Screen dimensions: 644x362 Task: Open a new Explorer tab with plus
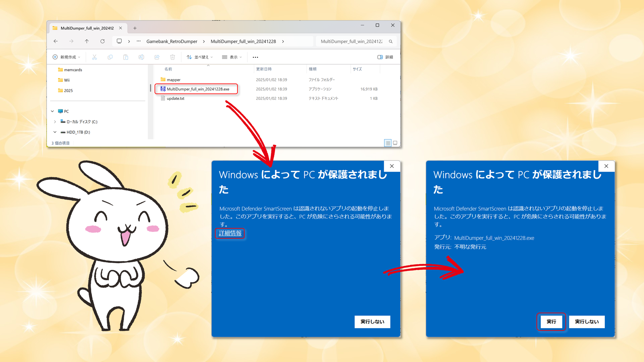[x=135, y=28]
